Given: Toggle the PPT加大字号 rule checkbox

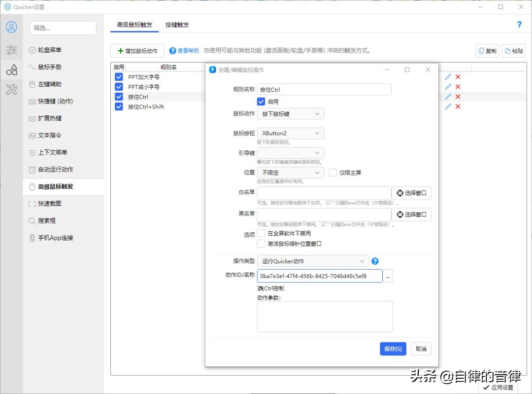Looking at the screenshot, I should pos(119,77).
